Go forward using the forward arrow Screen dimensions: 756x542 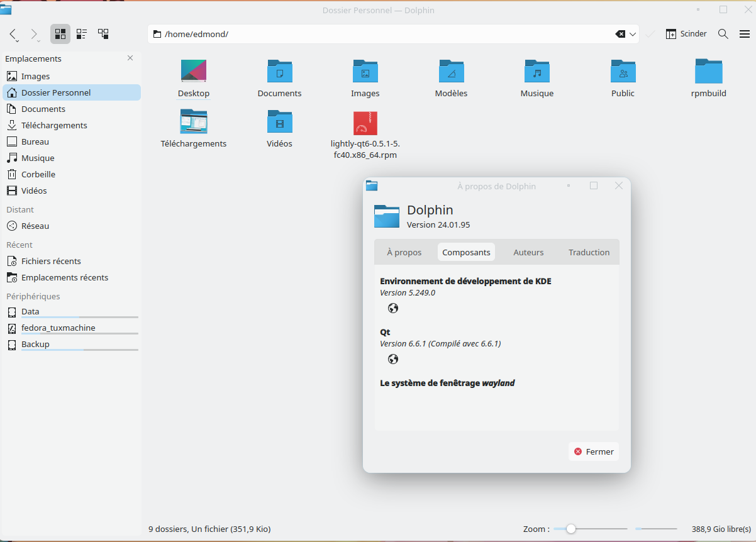(x=35, y=34)
